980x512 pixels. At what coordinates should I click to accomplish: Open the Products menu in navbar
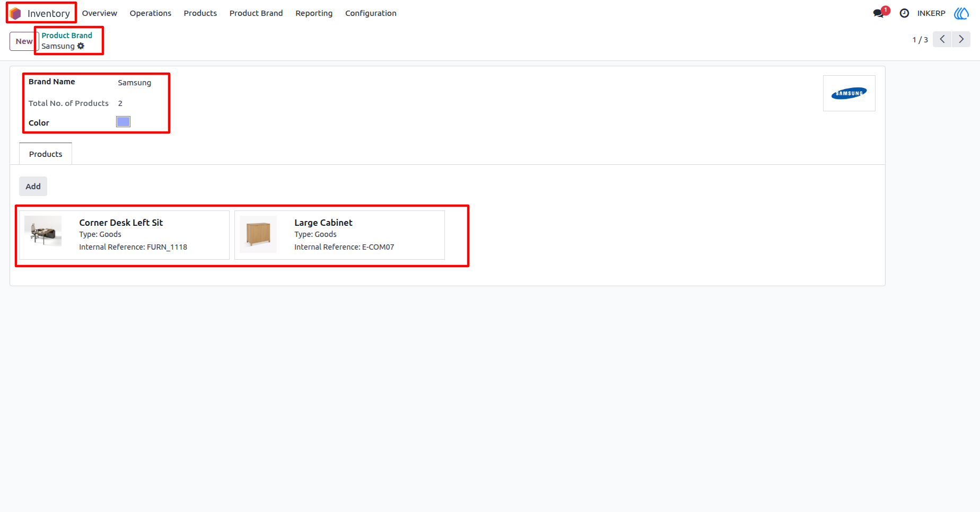pos(200,13)
